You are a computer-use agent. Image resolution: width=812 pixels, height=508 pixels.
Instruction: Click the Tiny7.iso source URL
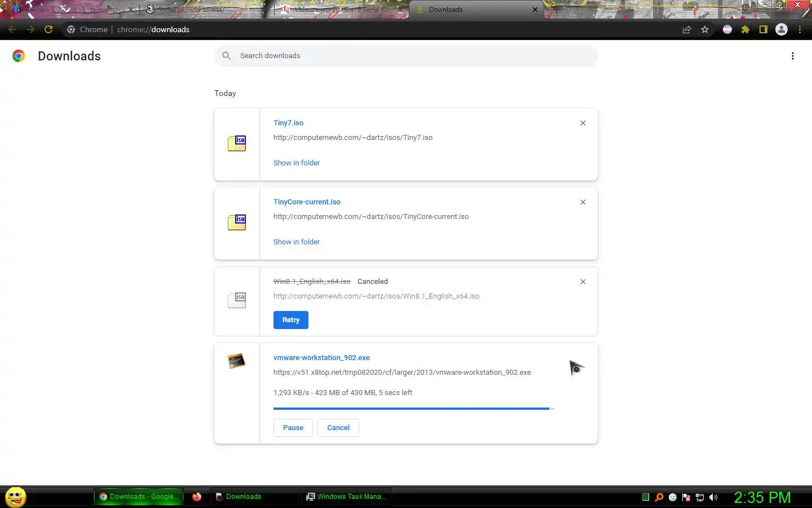coord(353,137)
